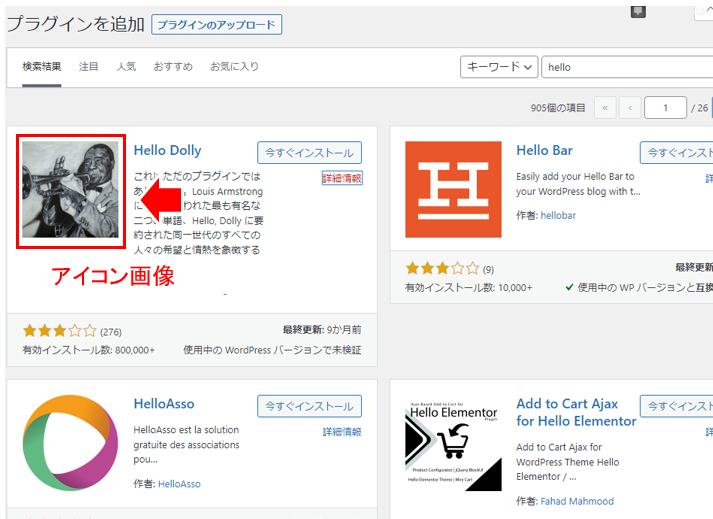The height and width of the screenshot is (519, 713).
Task: Click the HelloAsso description text
Action: tap(186, 444)
